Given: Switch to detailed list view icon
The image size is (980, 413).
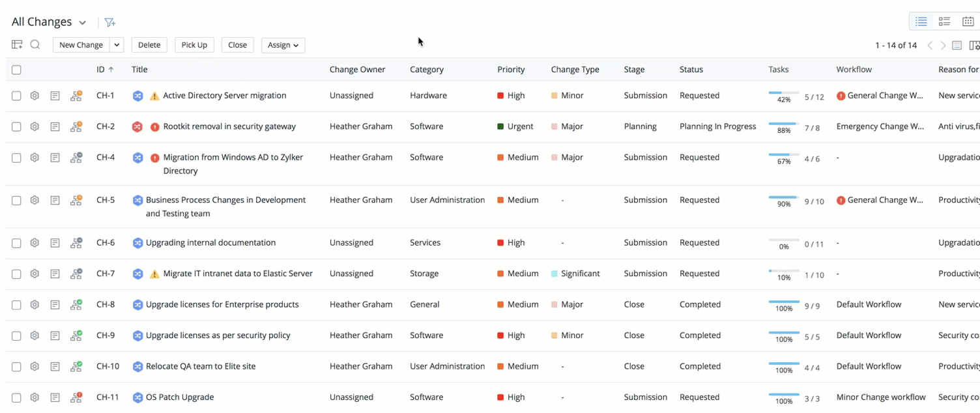Looking at the screenshot, I should [944, 21].
